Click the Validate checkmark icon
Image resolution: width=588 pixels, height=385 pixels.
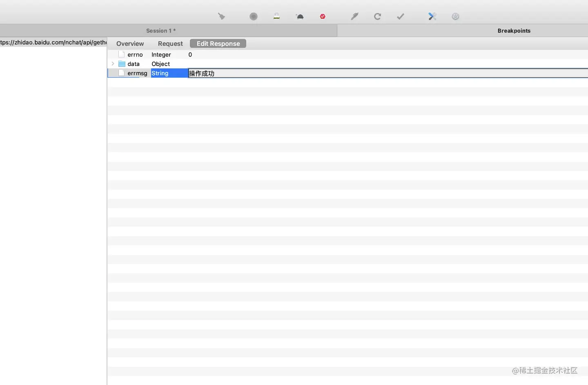[401, 16]
